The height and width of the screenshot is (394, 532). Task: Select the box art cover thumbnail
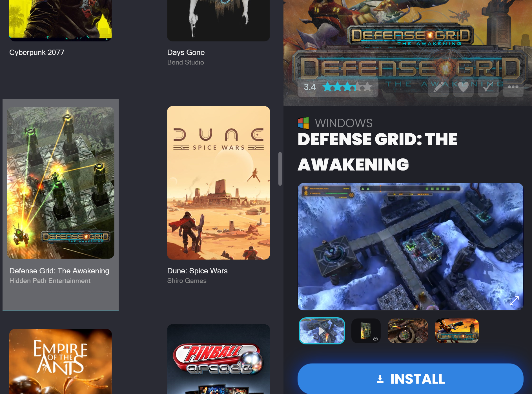(x=366, y=331)
